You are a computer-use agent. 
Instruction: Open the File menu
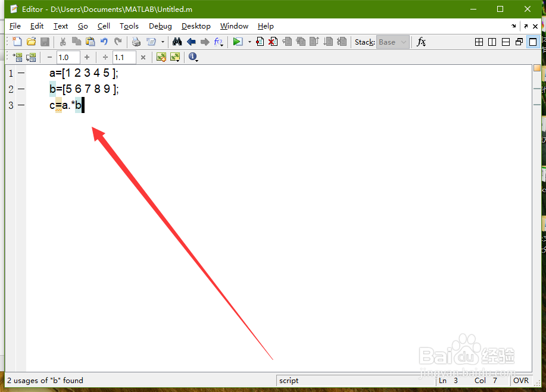point(15,26)
